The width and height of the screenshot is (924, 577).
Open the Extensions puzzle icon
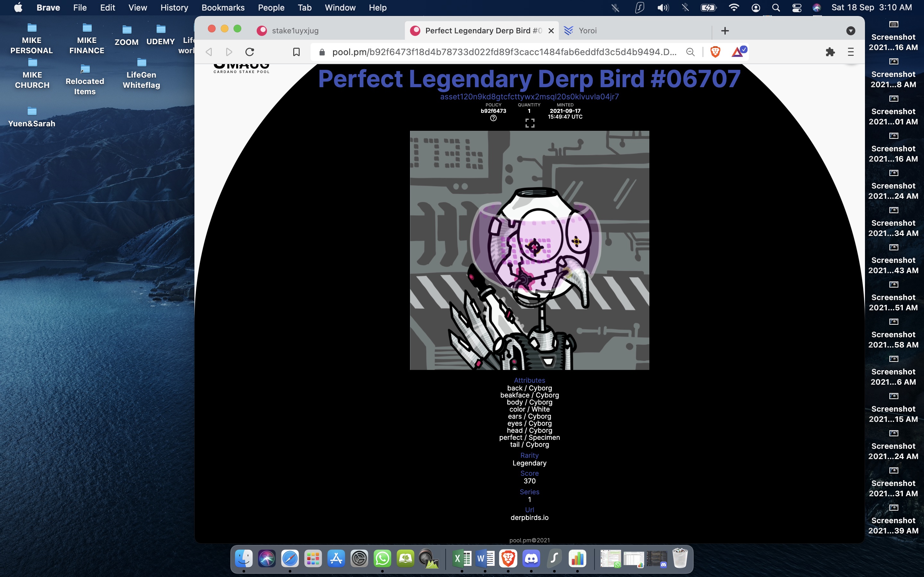[830, 52]
